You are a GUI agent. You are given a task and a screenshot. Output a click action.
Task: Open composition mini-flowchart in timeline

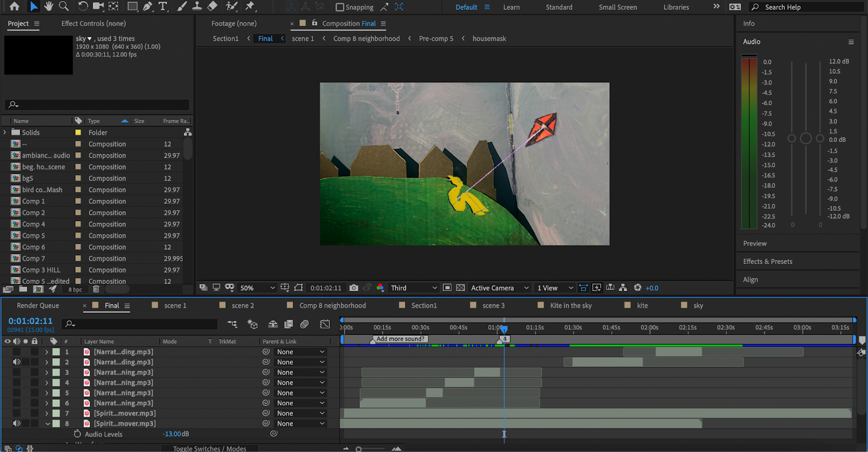232,324
